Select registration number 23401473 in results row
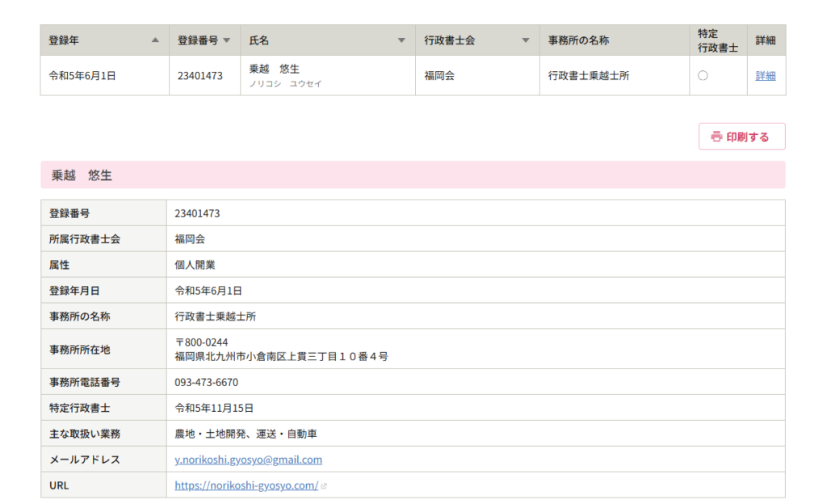 coord(200,76)
